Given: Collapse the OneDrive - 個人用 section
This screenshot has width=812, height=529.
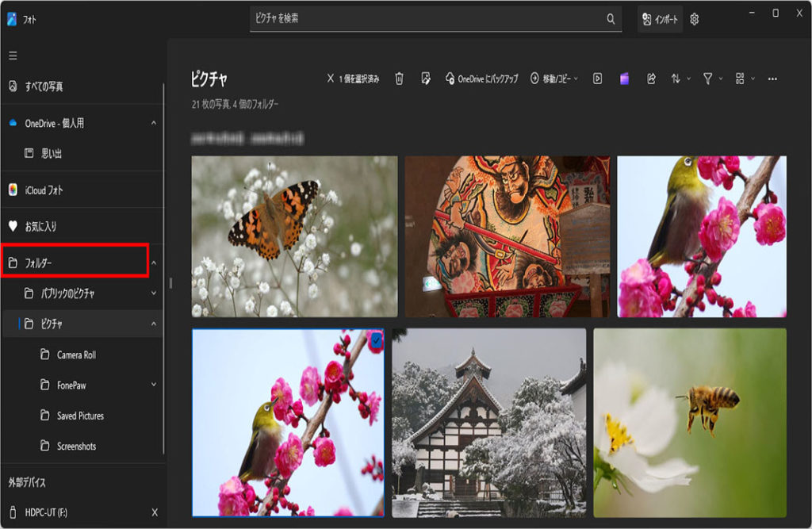Looking at the screenshot, I should (154, 123).
